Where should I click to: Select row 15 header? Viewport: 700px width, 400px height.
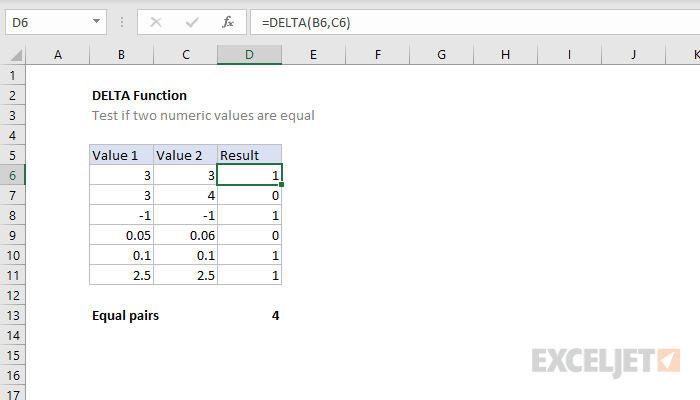coord(12,355)
